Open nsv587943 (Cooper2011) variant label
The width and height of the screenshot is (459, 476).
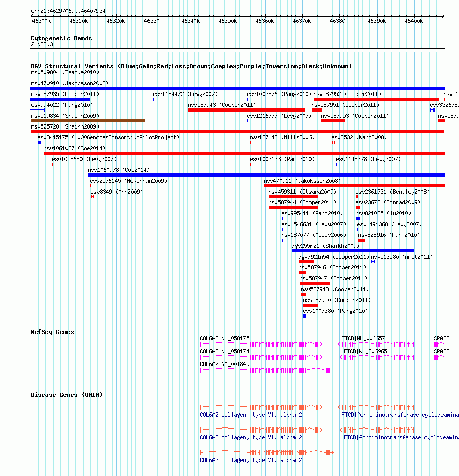[x=222, y=105]
